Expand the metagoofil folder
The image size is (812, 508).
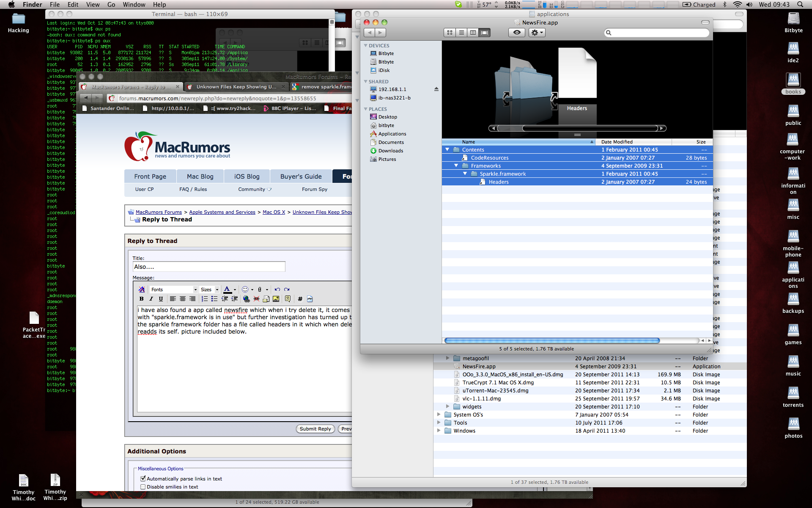(447, 358)
